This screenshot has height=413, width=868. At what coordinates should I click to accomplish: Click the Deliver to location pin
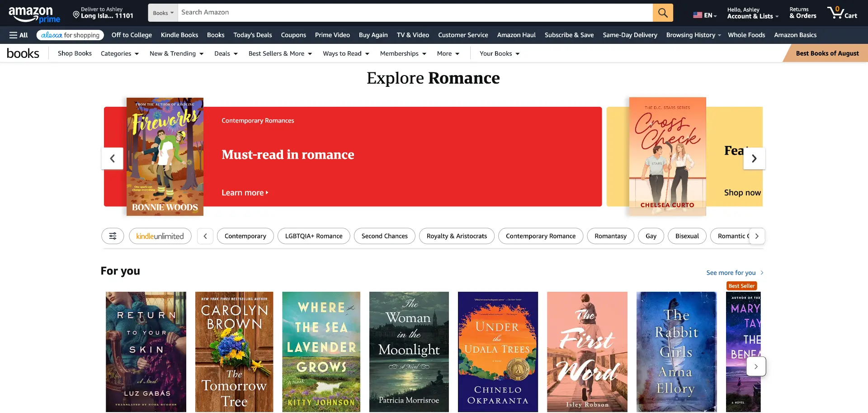(76, 15)
